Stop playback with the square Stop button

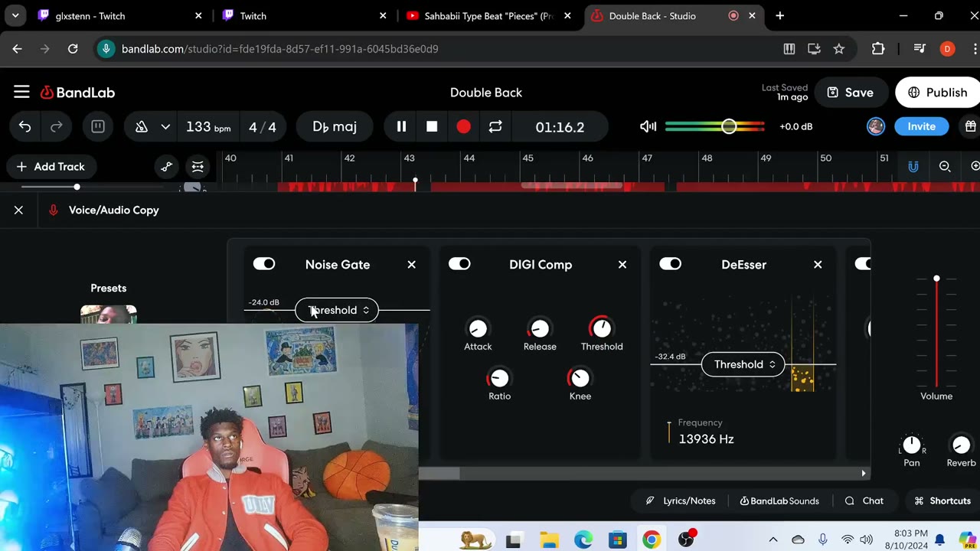tap(432, 127)
